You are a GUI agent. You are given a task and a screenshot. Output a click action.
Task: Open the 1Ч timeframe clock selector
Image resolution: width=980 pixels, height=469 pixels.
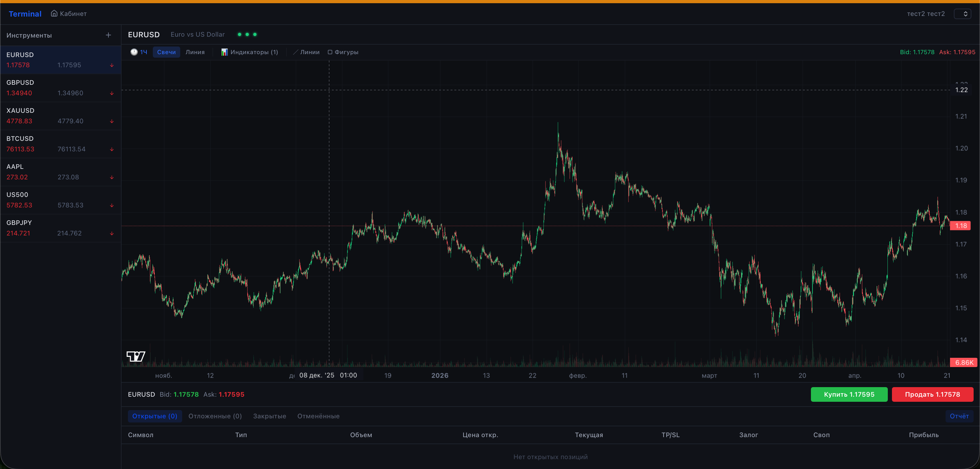click(139, 52)
